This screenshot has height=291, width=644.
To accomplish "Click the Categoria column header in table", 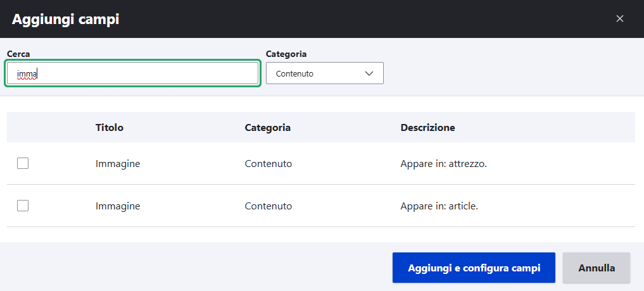I will pyautogui.click(x=267, y=128).
